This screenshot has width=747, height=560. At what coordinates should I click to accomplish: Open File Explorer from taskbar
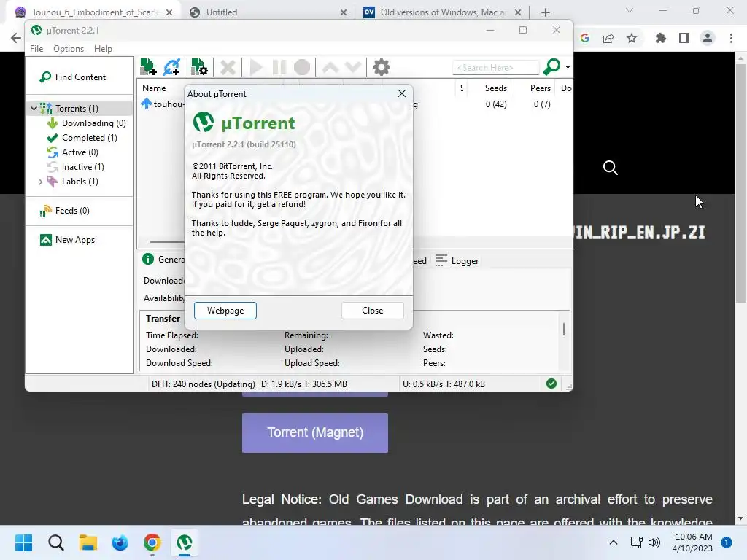coord(88,542)
